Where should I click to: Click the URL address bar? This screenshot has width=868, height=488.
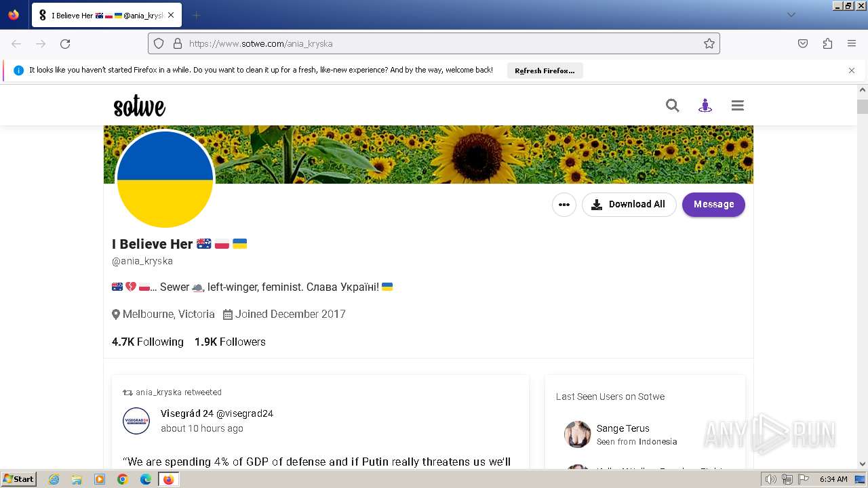click(x=434, y=43)
